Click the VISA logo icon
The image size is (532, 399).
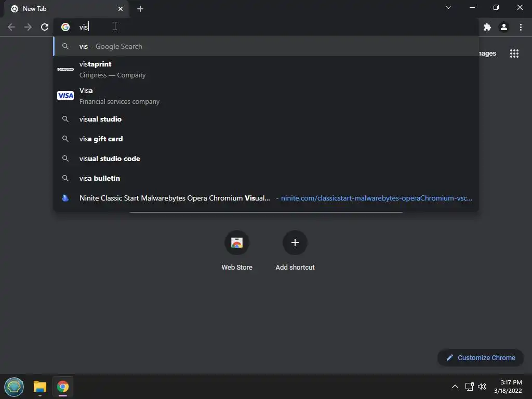click(x=65, y=96)
